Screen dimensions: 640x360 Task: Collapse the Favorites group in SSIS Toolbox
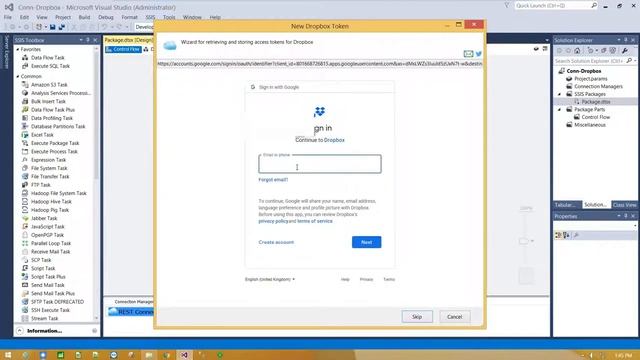tap(18, 49)
